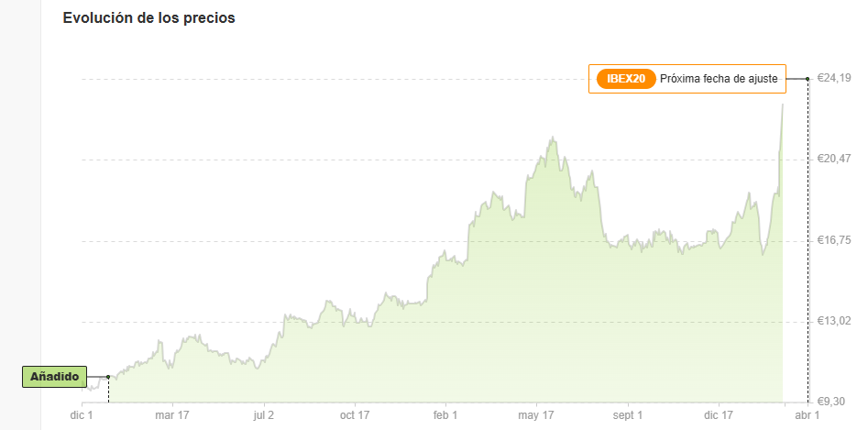
Task: Click the sept 1 date label
Action: click(x=627, y=414)
